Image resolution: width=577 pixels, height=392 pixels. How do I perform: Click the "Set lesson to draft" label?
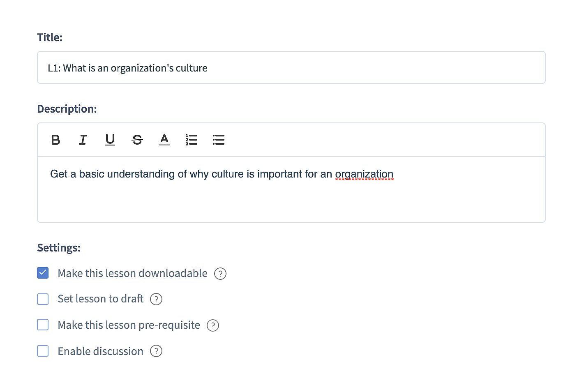pyautogui.click(x=101, y=299)
